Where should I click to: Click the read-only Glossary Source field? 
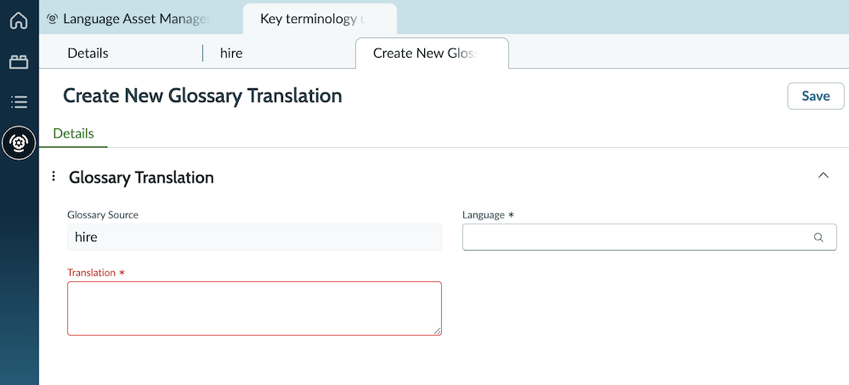coord(254,237)
